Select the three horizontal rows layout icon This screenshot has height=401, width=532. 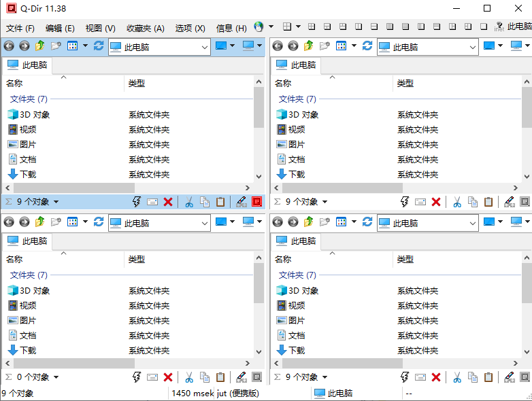(x=437, y=27)
